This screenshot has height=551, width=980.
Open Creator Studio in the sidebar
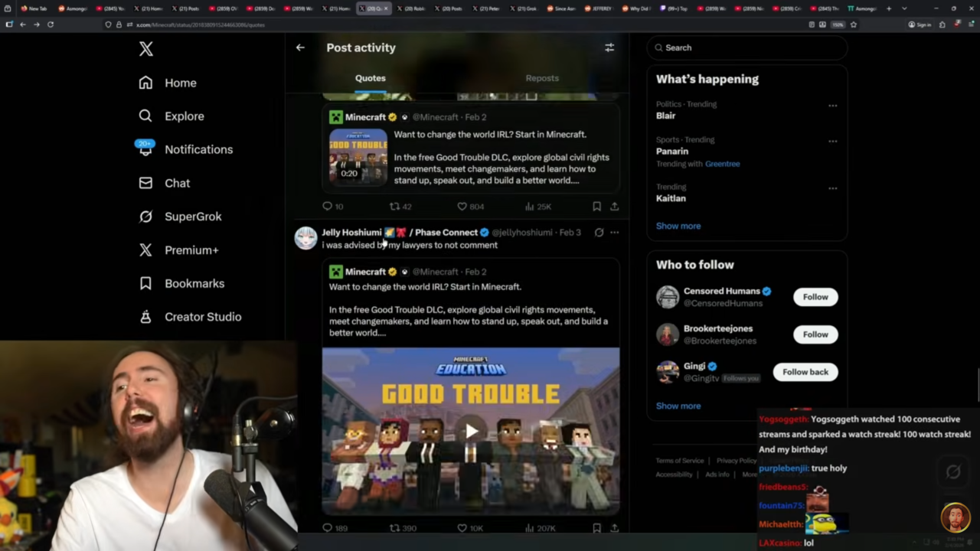(x=190, y=317)
